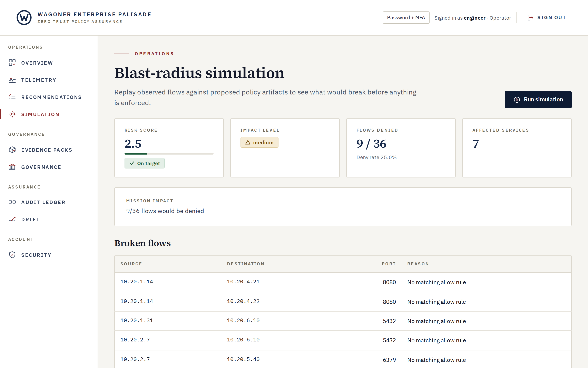This screenshot has width=588, height=368.
Task: Click the On target status badge
Action: coord(144,163)
